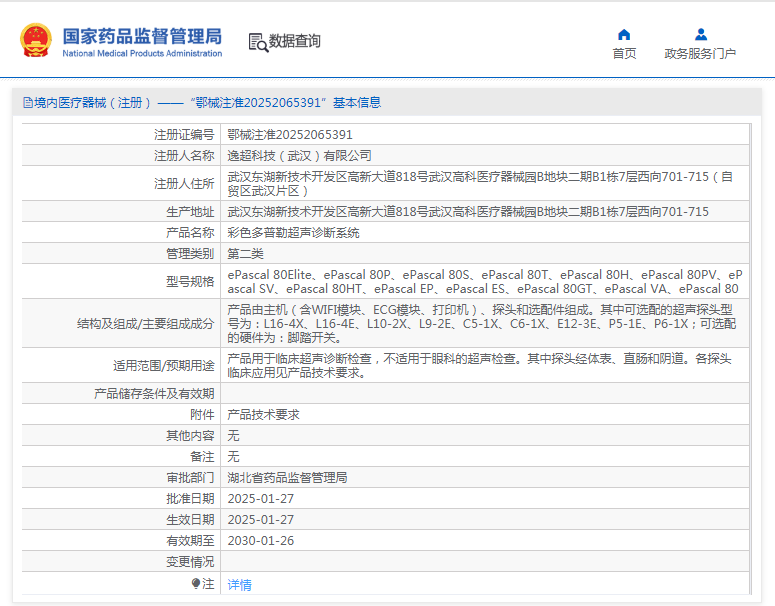
Task: Click 无 value in 其他内容 row
Action: 233,435
